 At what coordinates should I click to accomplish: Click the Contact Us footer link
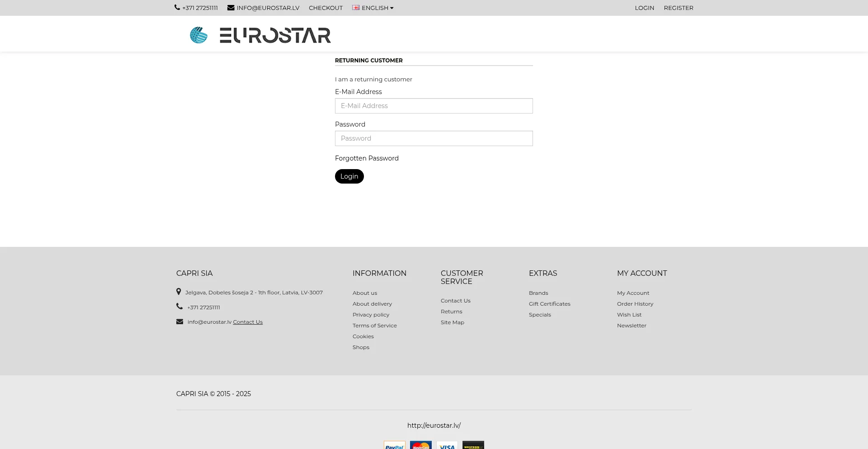[248, 321]
